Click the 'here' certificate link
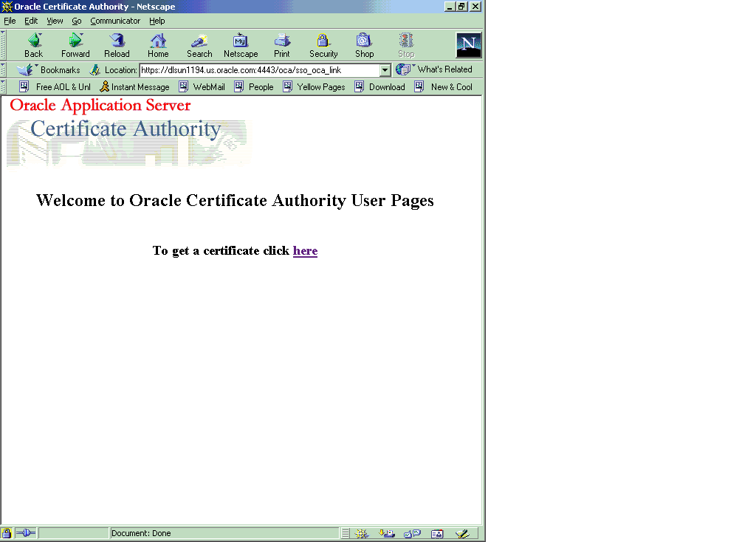 click(305, 251)
